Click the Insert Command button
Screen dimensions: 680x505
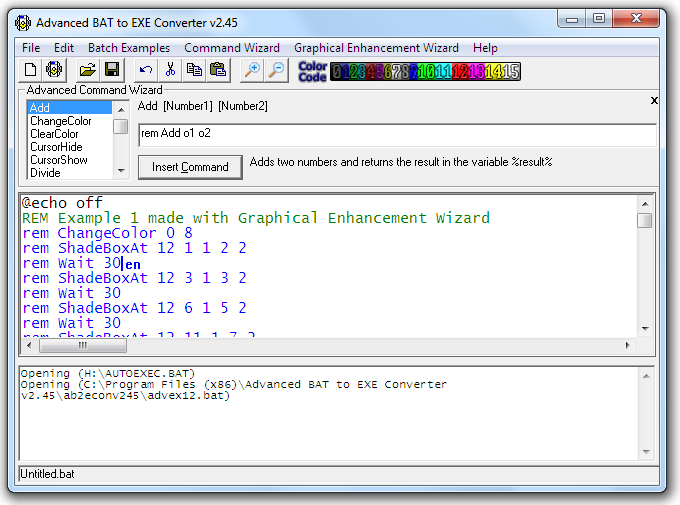tap(190, 167)
